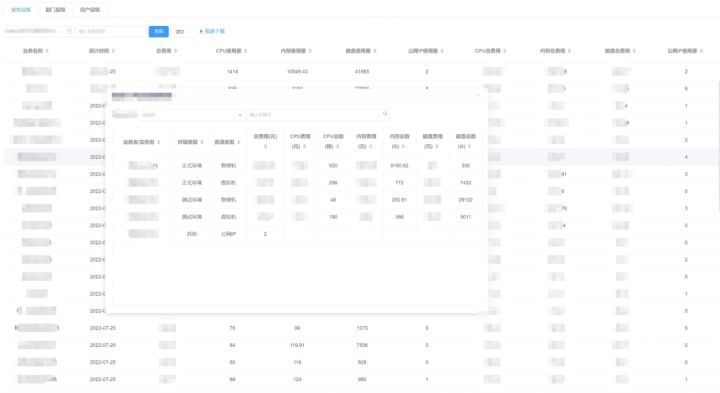
Task: Sort dialog by CPU费用(元) sort icon
Action: tap(304, 147)
